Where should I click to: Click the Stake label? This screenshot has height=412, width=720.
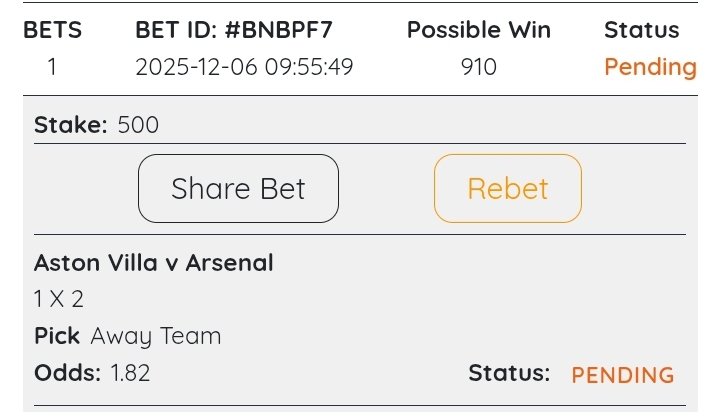71,125
